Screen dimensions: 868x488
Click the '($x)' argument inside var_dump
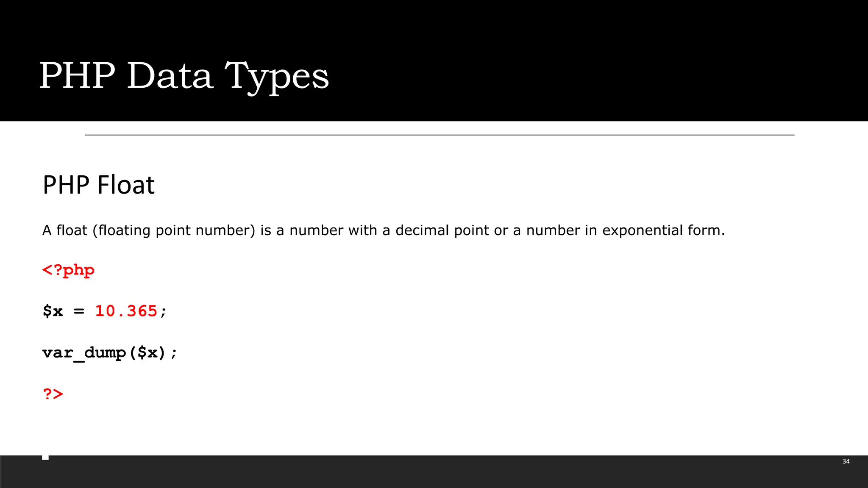[x=147, y=353]
